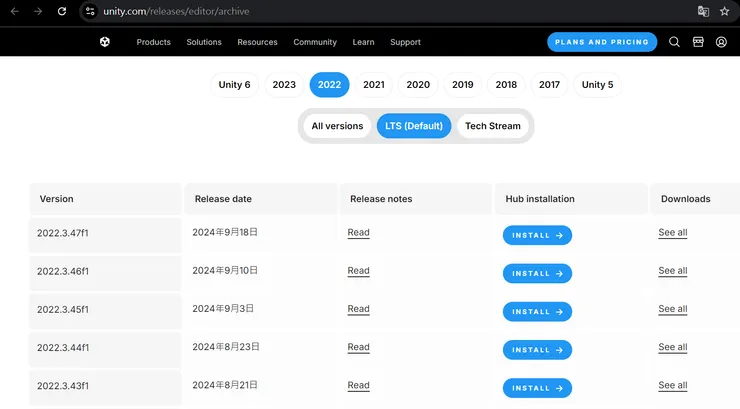
Task: Open the Learn menu
Action: [x=363, y=42]
